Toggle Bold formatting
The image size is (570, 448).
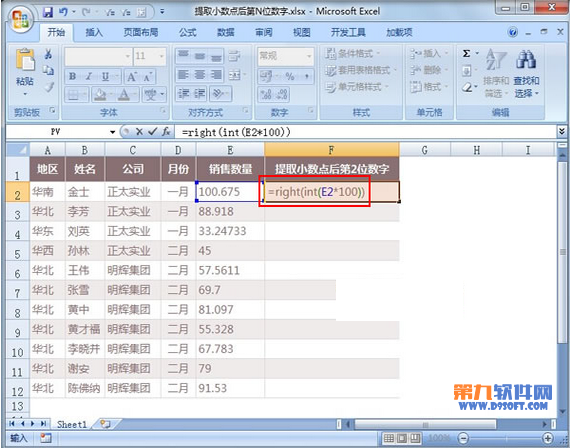(x=73, y=76)
